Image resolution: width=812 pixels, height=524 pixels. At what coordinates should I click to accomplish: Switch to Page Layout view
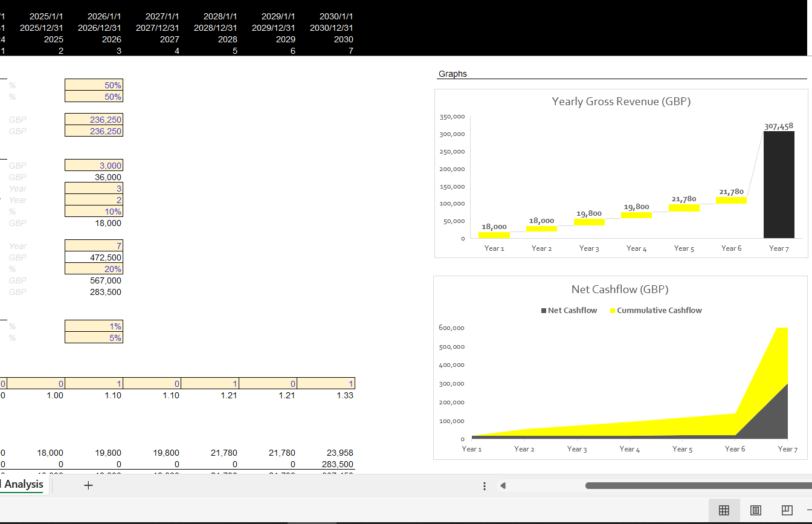(755, 511)
